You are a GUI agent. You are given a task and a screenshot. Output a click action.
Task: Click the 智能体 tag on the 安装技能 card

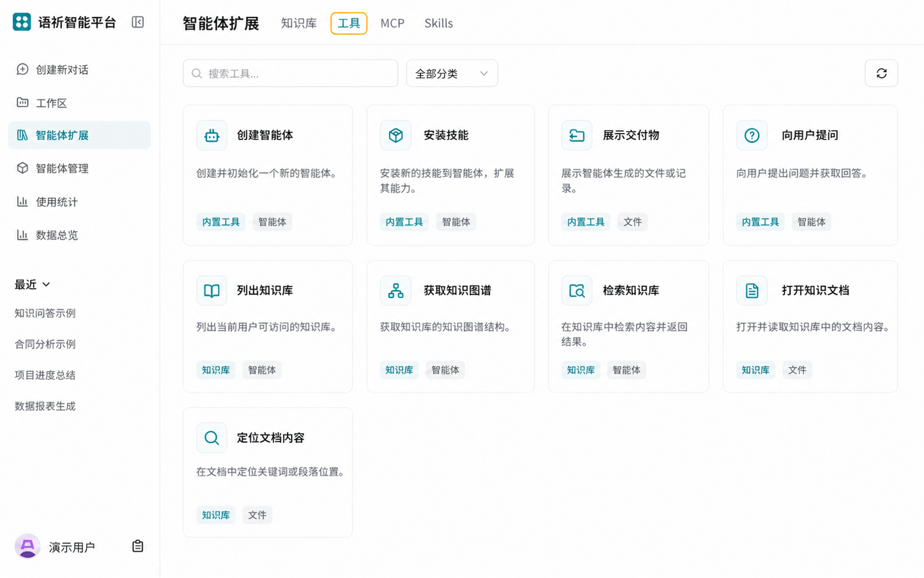[x=456, y=222]
